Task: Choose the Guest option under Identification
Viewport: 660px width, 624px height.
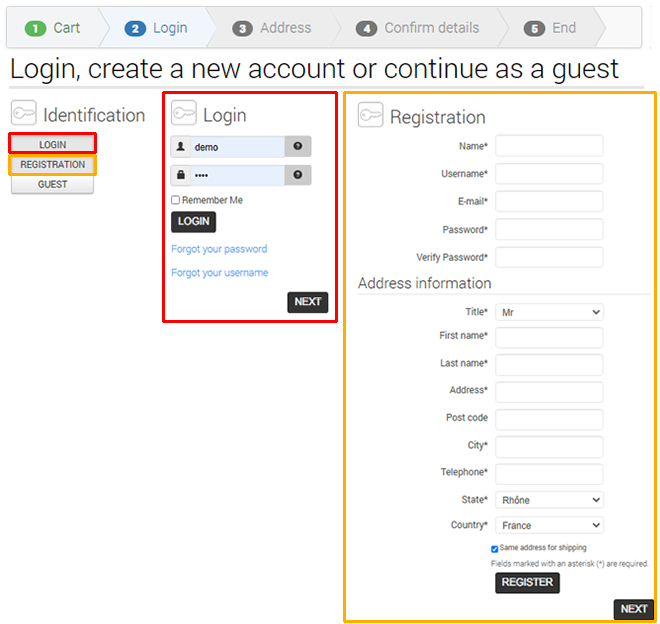Action: [53, 184]
